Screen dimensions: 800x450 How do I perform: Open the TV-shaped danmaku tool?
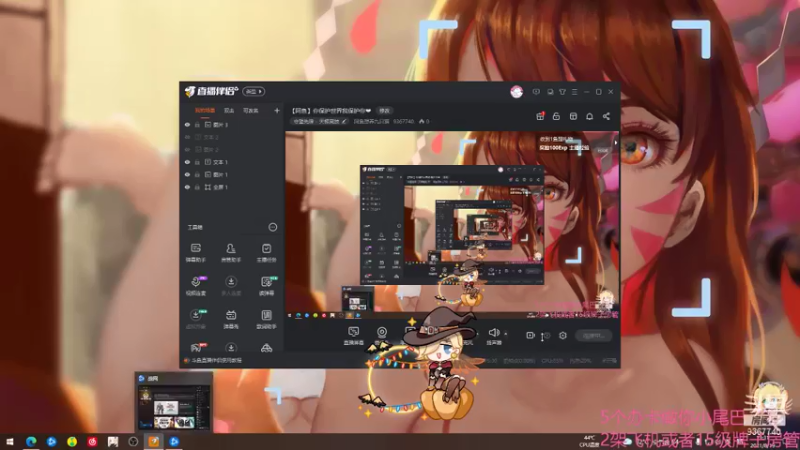pyautogui.click(x=231, y=318)
